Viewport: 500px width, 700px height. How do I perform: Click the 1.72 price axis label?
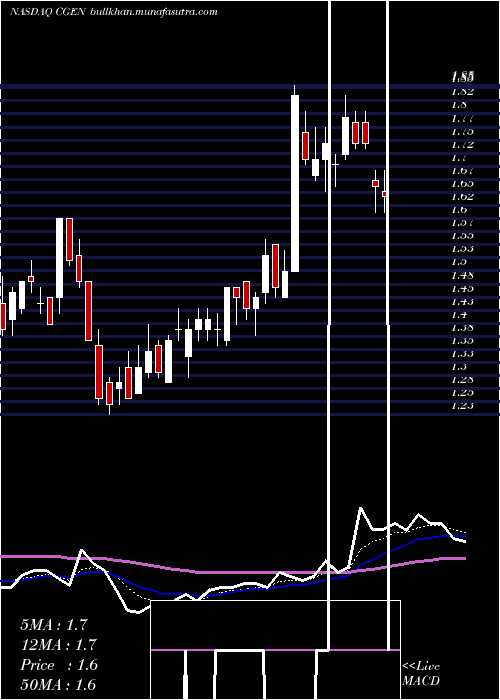click(x=462, y=144)
